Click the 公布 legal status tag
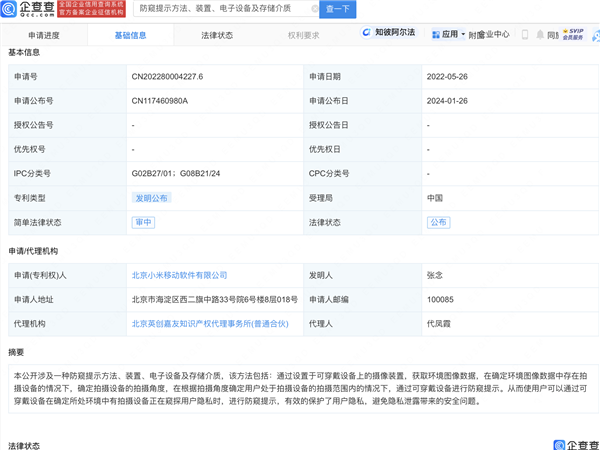 (438, 222)
